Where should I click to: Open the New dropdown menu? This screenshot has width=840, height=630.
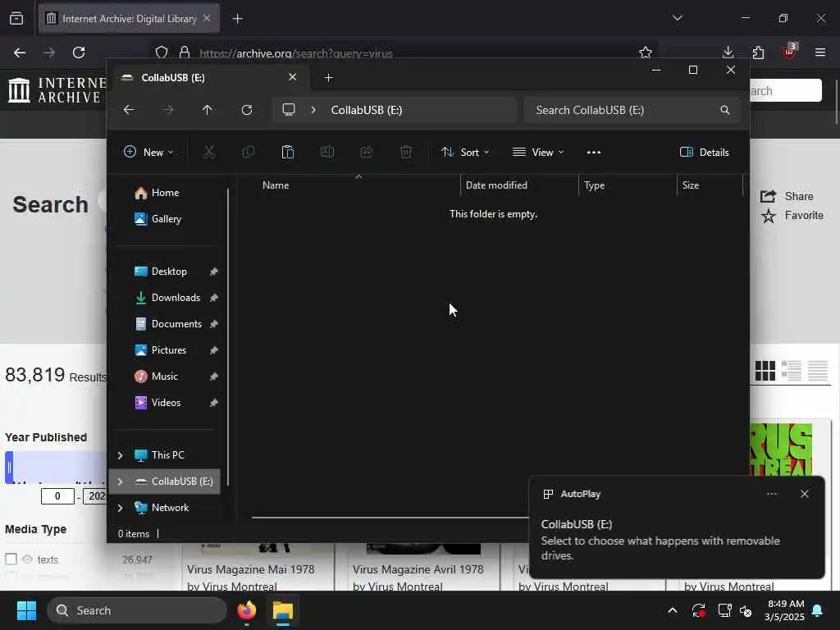148,152
